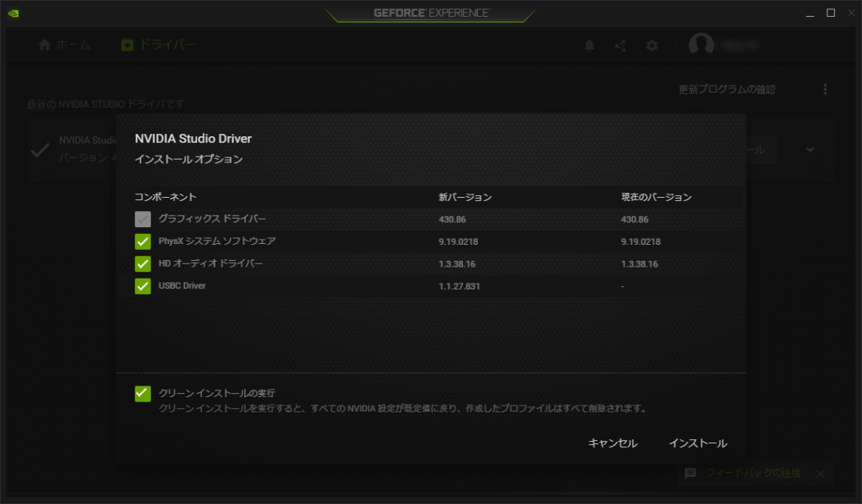
Task: Uncheck PhysX システム ソフトウェア checkbox
Action: click(142, 241)
